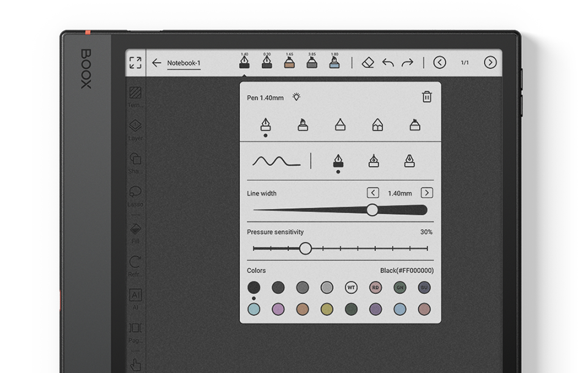This screenshot has width=588, height=373.
Task: Select the rightmost nib style
Action: [x=410, y=161]
